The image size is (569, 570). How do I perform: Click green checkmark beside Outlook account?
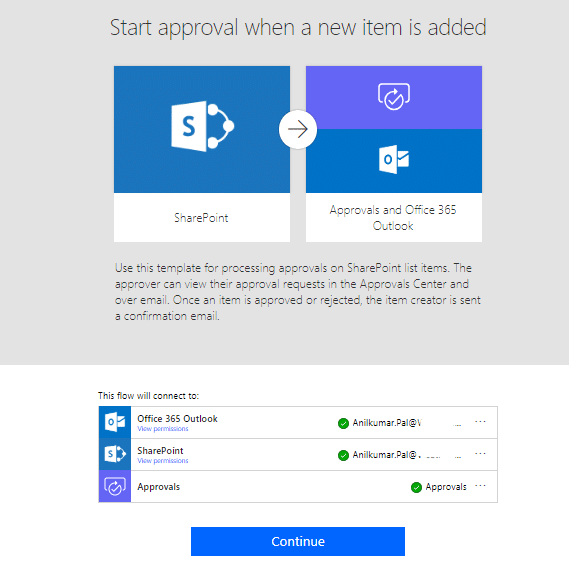click(343, 423)
